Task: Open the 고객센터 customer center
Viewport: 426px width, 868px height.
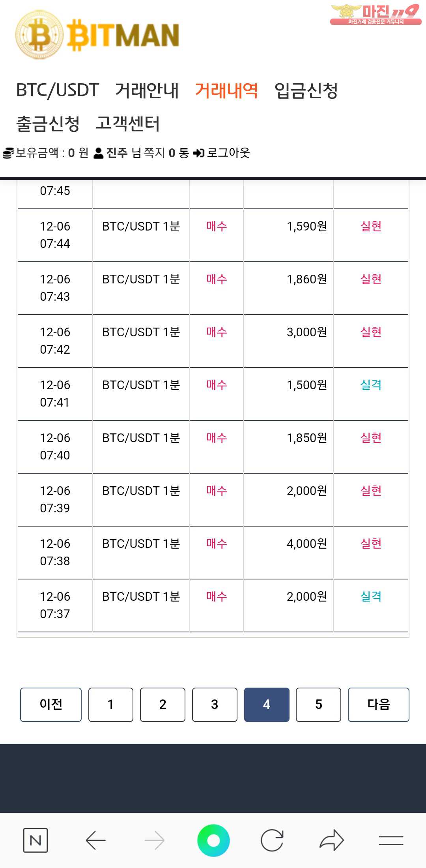Action: tap(128, 124)
